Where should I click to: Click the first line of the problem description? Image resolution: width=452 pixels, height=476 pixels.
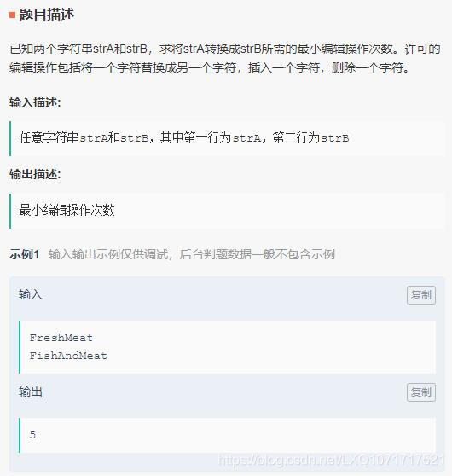tap(225, 49)
